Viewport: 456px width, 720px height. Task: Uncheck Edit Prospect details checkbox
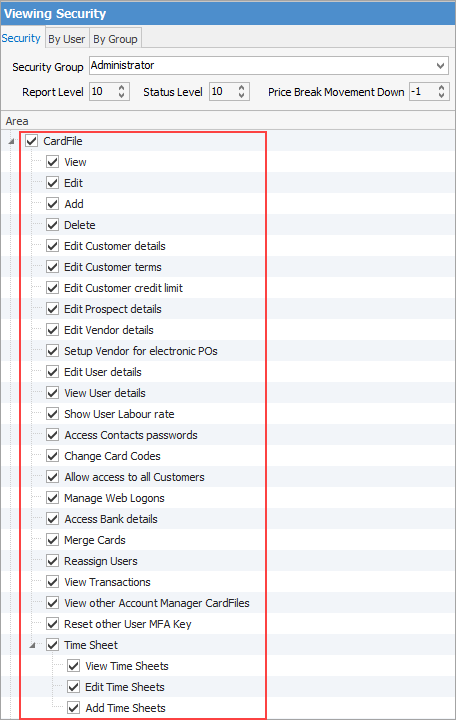[x=52, y=309]
